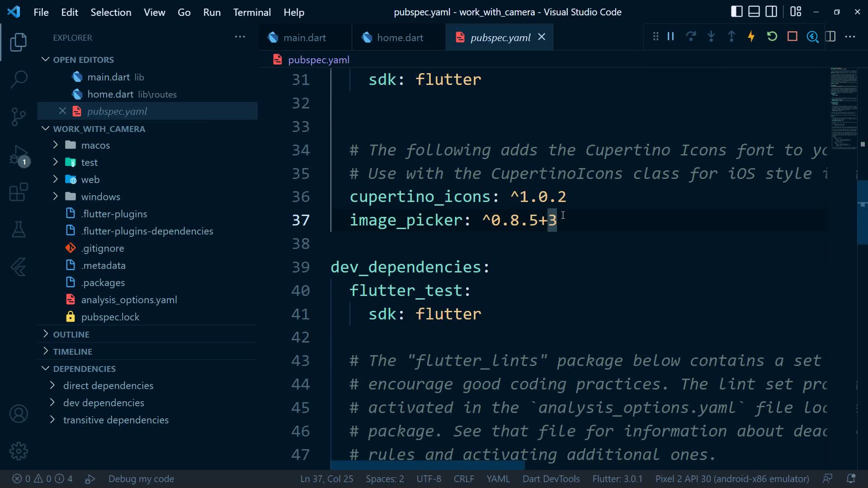Click the code minimap overview
The image size is (868, 488).
pyautogui.click(x=844, y=108)
